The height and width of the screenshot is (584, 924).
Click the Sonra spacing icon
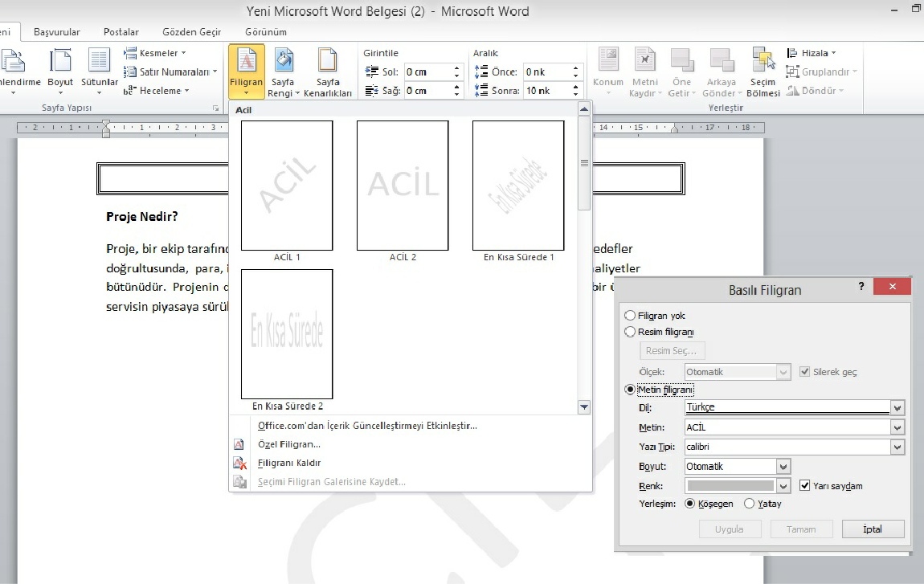click(481, 91)
